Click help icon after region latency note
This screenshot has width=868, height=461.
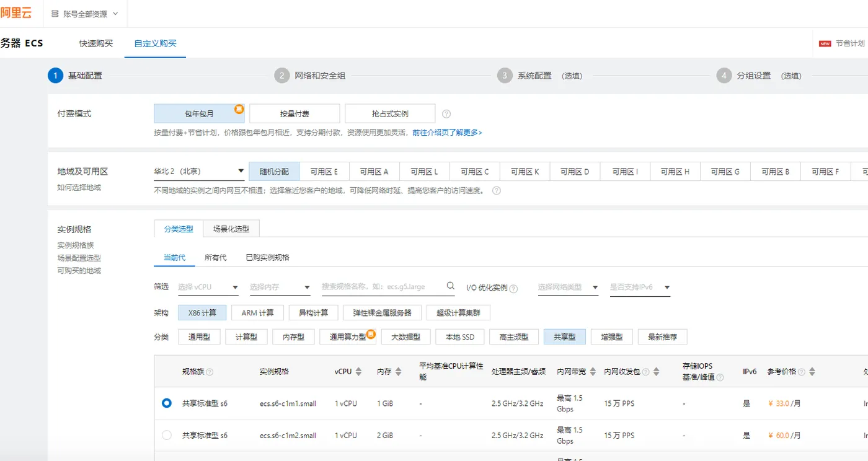496,190
